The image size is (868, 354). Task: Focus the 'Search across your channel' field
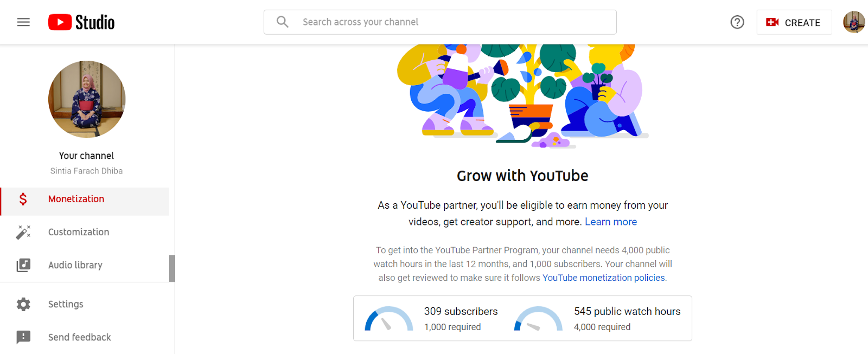click(x=440, y=22)
